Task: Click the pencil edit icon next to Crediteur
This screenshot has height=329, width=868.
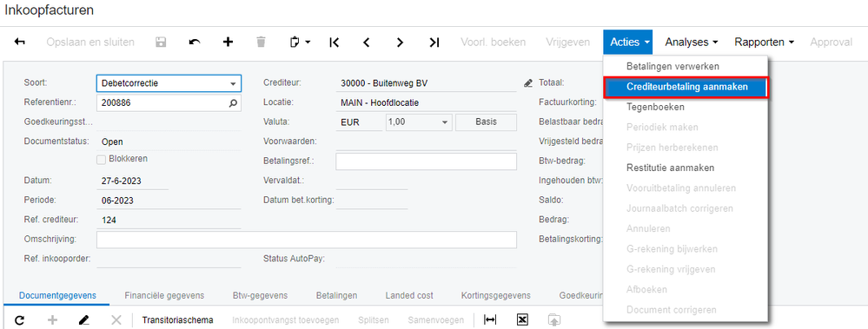Action: (x=527, y=83)
